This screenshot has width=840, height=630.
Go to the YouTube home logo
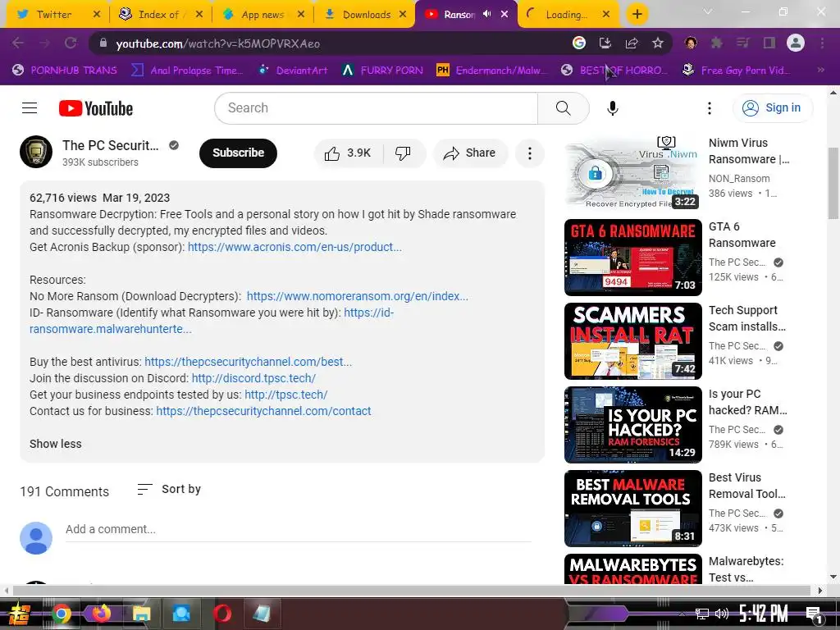[96, 108]
